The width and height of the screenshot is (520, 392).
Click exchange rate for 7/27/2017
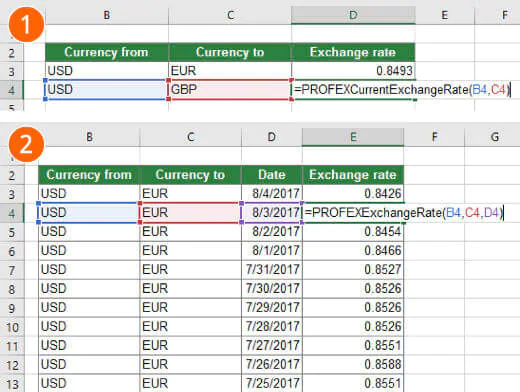[x=353, y=345]
